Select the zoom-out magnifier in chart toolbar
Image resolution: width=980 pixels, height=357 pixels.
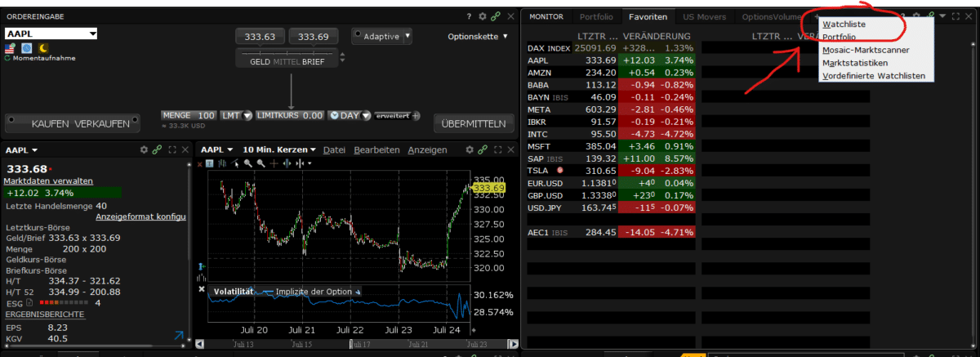point(261,164)
